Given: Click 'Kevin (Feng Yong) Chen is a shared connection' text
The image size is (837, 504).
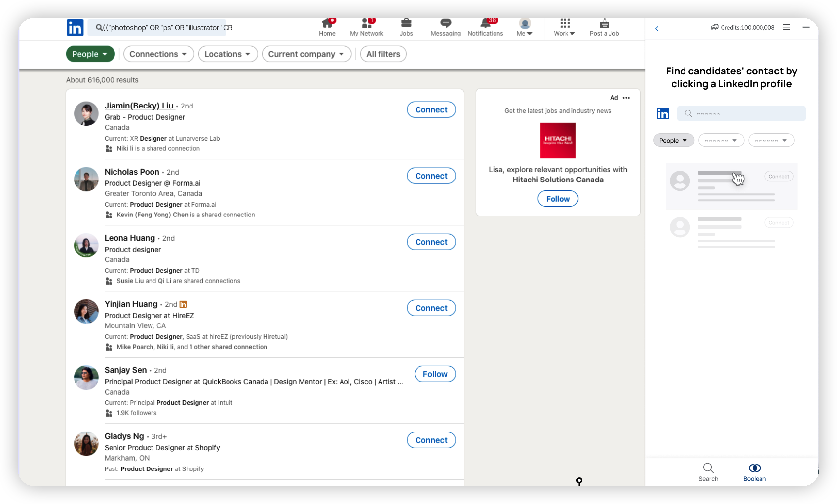Looking at the screenshot, I should pos(186,215).
